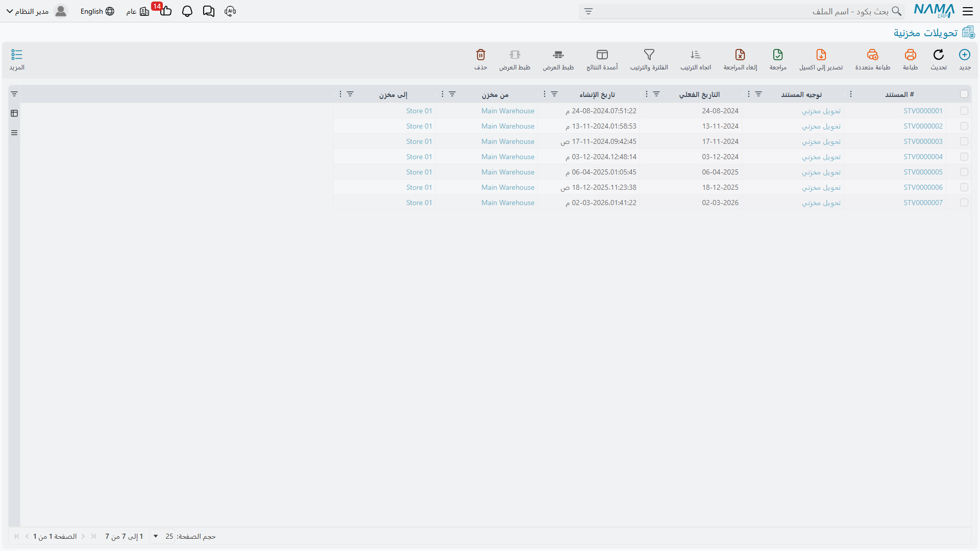
Task: Click the Print (طباعة) icon
Action: tap(910, 55)
